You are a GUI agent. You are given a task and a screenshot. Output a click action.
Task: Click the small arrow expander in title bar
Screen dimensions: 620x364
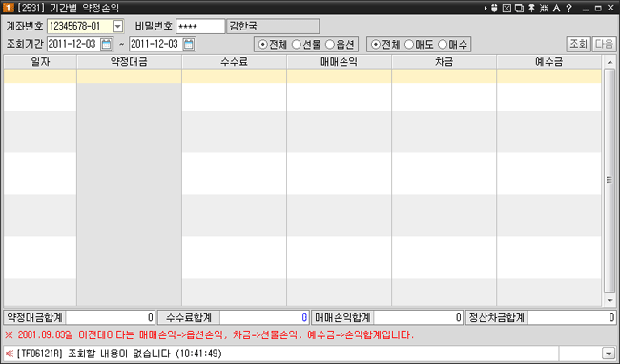[486, 8]
